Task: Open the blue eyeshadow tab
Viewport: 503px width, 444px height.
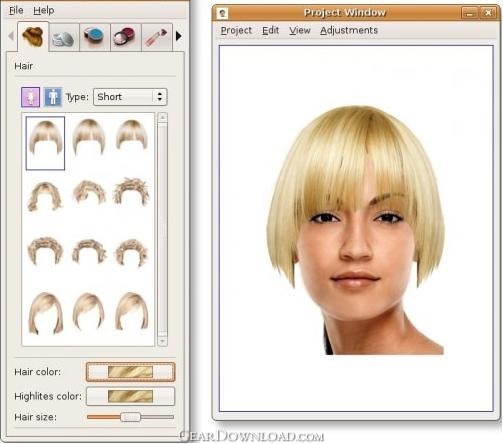Action: pos(94,37)
